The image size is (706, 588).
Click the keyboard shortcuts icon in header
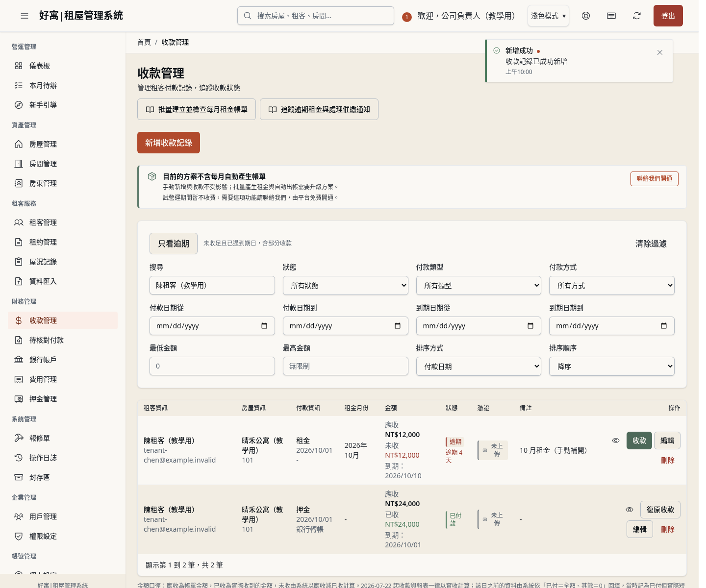[x=611, y=16]
